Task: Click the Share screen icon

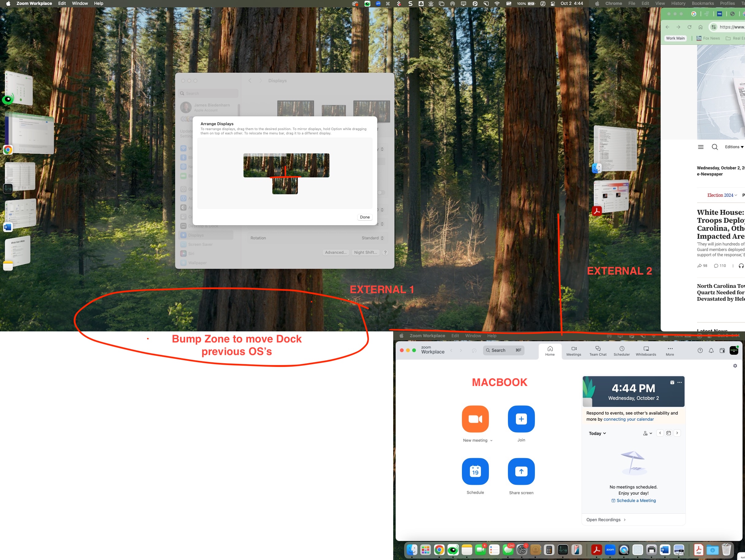Action: pyautogui.click(x=521, y=471)
